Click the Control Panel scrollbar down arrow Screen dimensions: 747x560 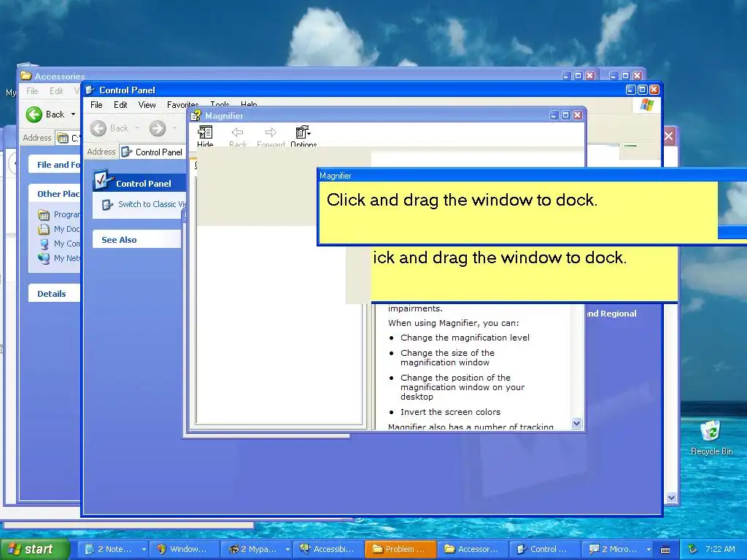(671, 497)
